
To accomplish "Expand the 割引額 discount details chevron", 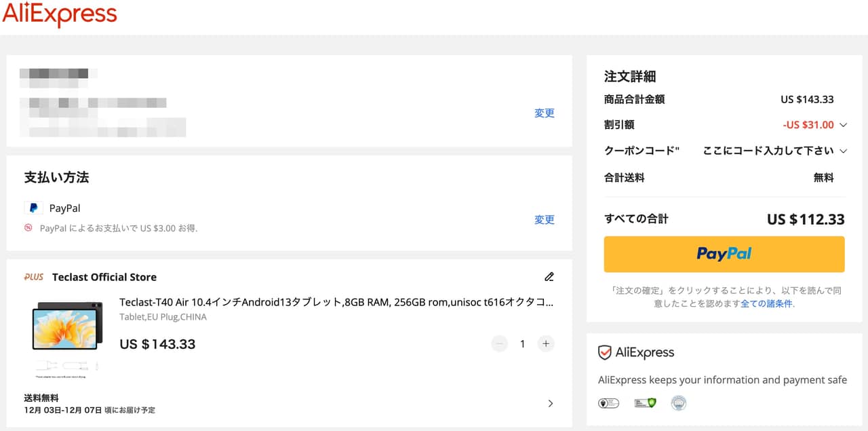I will click(844, 125).
